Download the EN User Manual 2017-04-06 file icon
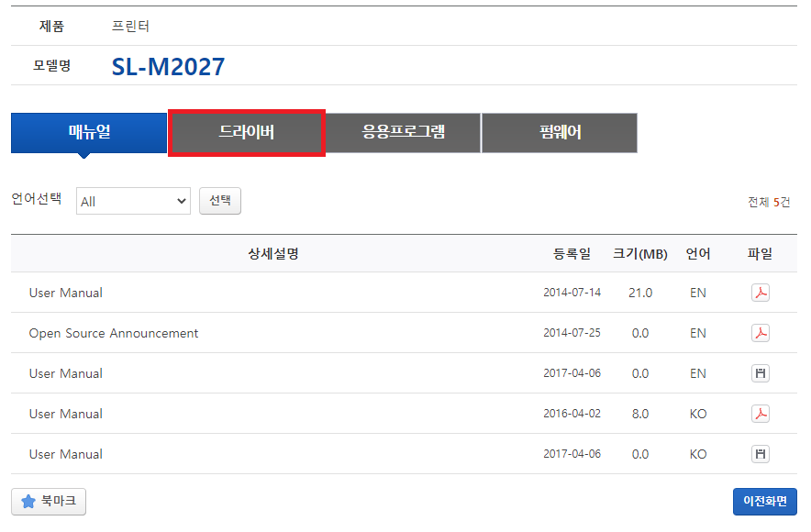The image size is (811, 532). click(x=760, y=373)
